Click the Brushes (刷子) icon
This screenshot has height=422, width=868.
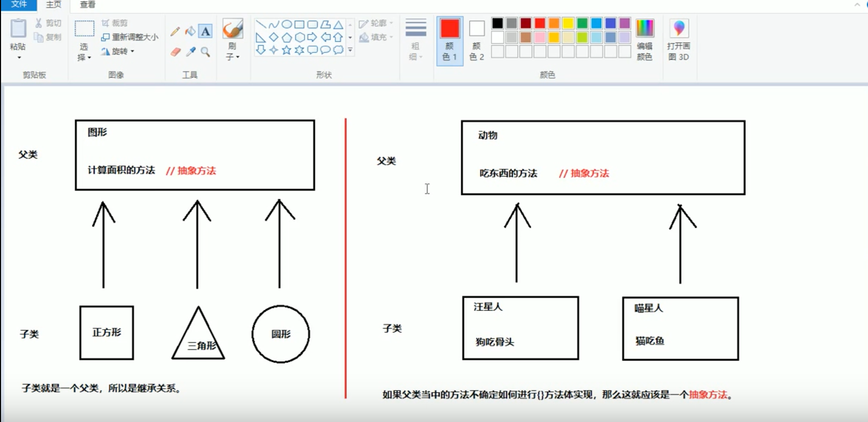(x=233, y=29)
